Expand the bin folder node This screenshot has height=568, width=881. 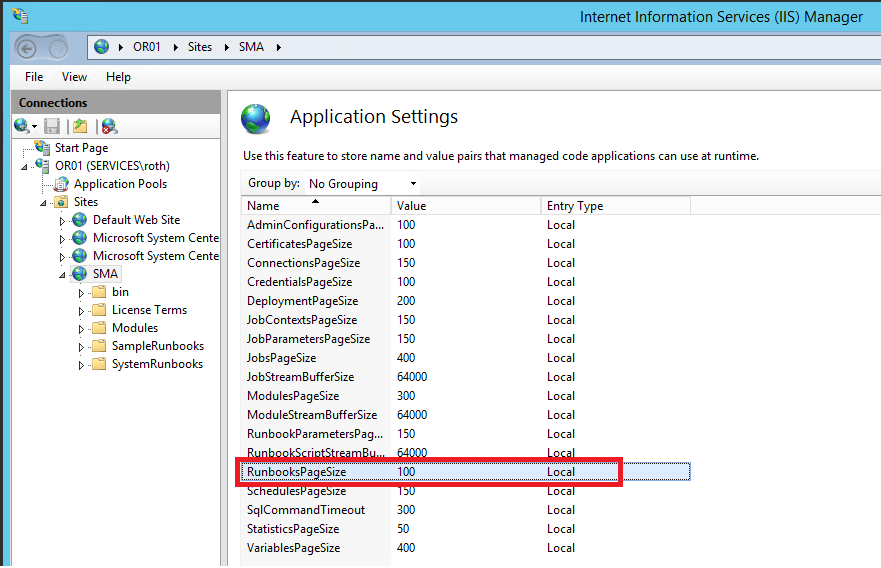point(81,293)
